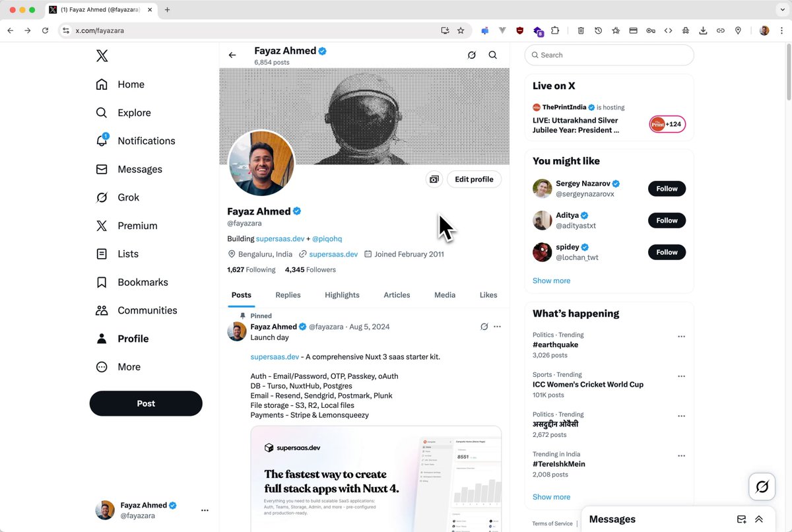Open the Communities page

[137, 310]
